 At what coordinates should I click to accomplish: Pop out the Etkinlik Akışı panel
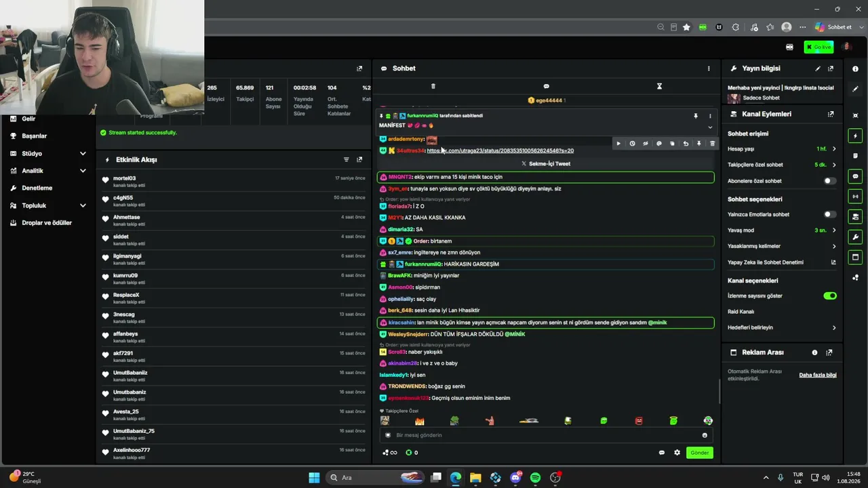click(359, 160)
